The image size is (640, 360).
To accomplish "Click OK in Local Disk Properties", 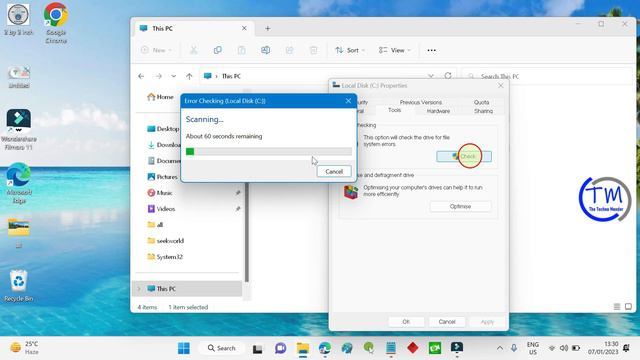I will pos(406,322).
